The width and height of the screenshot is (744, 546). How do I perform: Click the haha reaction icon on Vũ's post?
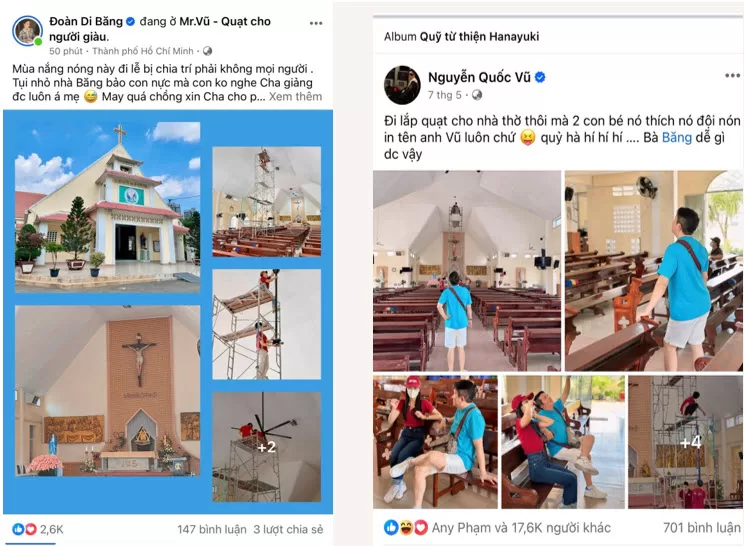[x=406, y=527]
